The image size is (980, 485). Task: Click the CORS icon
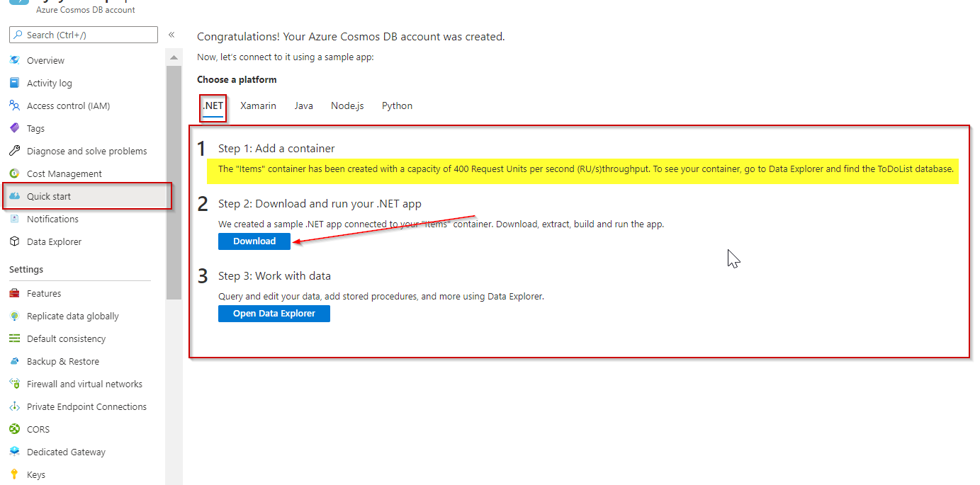click(14, 430)
